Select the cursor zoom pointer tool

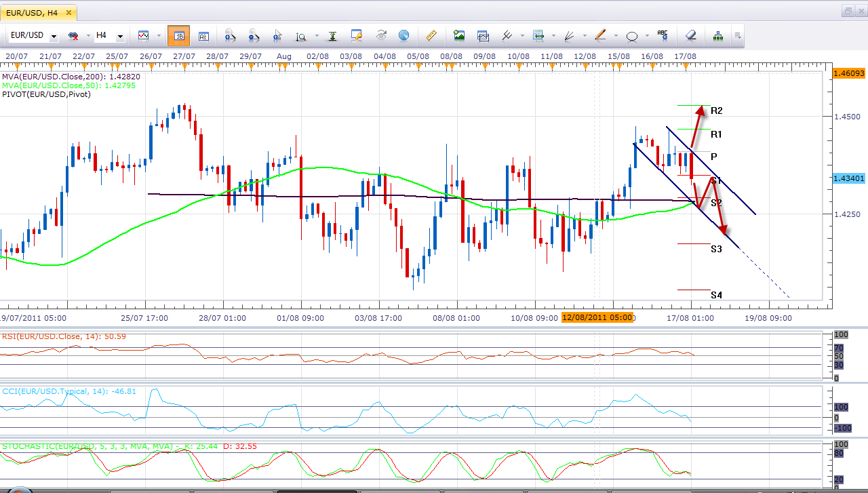[x=277, y=36]
